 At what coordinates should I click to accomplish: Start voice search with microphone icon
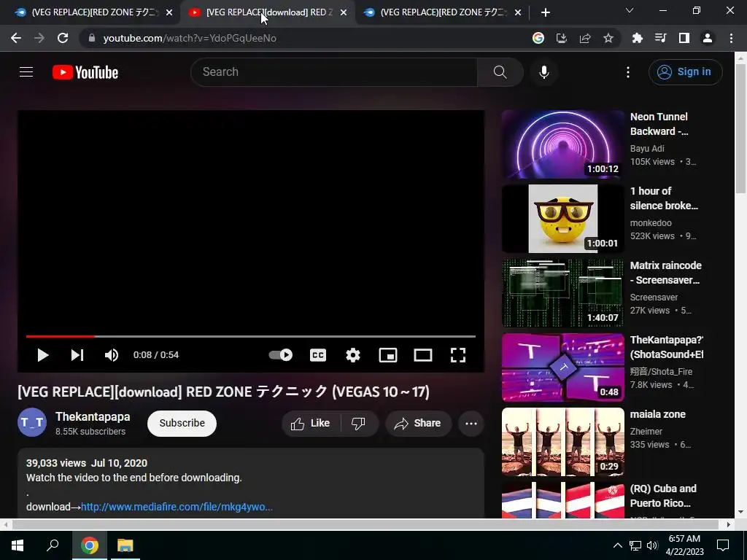(543, 72)
